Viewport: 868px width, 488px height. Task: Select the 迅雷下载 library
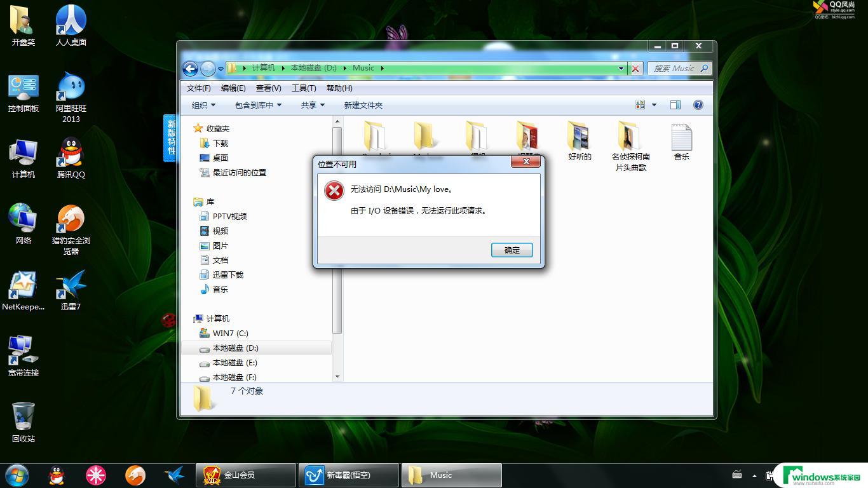point(221,275)
